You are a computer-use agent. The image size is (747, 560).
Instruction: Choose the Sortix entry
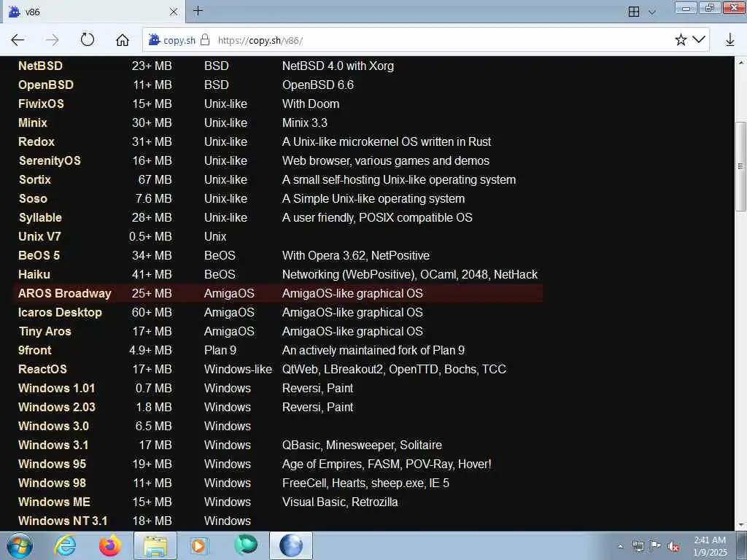35,179
